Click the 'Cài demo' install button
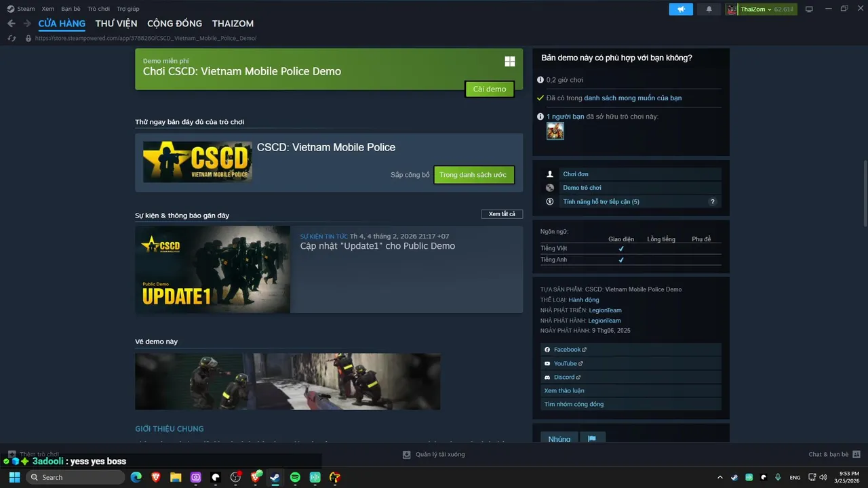 [x=490, y=89]
